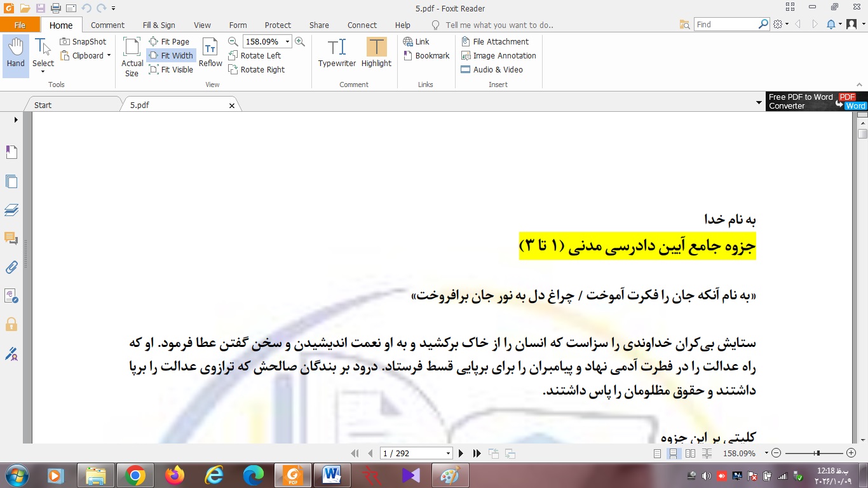Insert an Image Annotation
This screenshot has height=488, width=868.
tap(498, 55)
